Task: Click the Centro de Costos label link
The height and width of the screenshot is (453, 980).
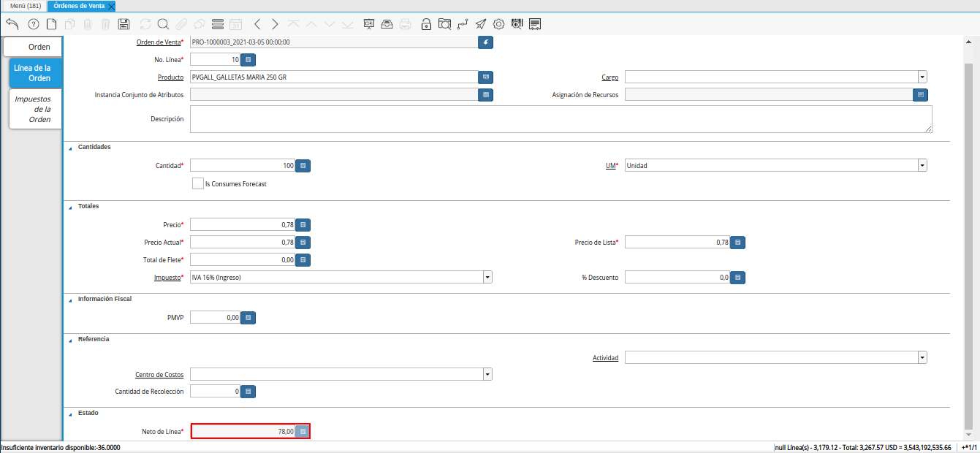Action: tap(159, 375)
